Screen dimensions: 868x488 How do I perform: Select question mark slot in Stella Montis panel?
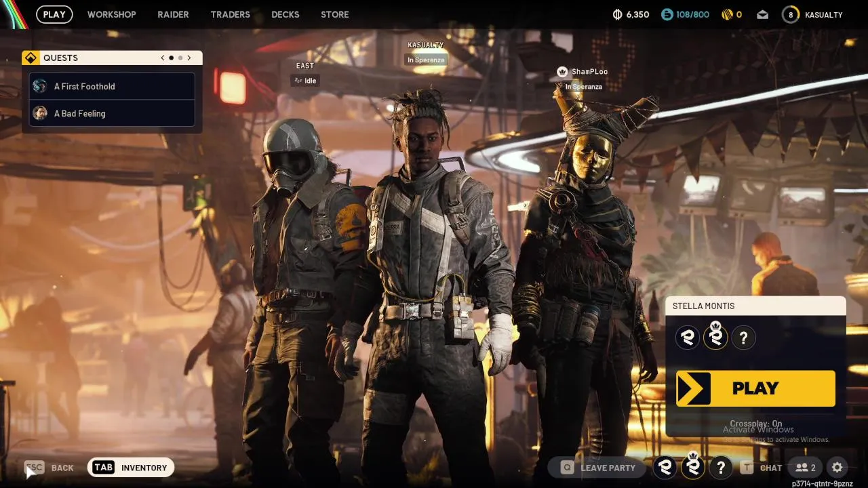pyautogui.click(x=743, y=337)
